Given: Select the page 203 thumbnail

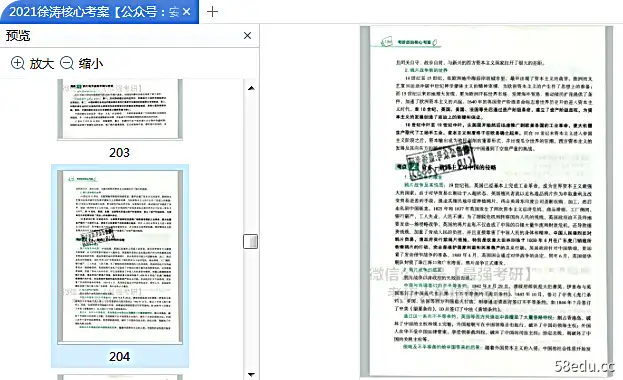Looking at the screenshot, I should 120,109.
